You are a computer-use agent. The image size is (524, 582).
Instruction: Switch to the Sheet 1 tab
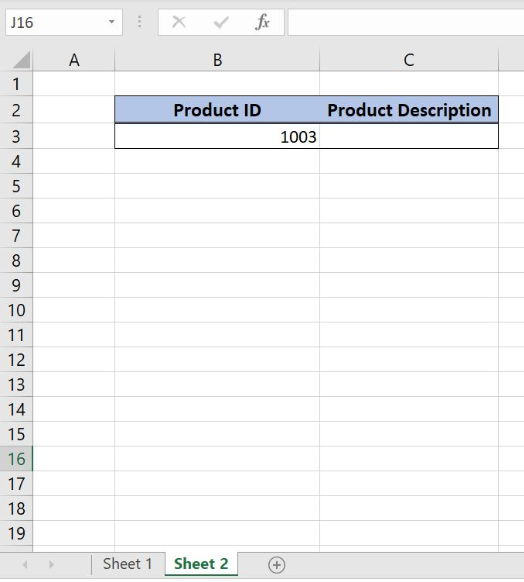128,564
